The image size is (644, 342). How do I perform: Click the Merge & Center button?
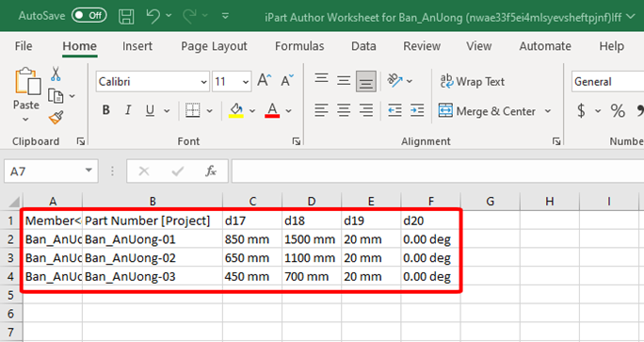(x=487, y=111)
